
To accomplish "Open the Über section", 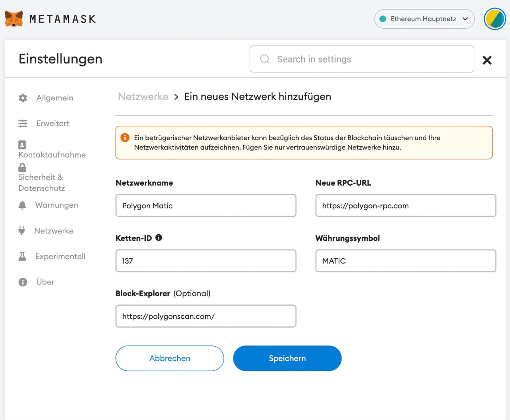I will click(x=45, y=282).
